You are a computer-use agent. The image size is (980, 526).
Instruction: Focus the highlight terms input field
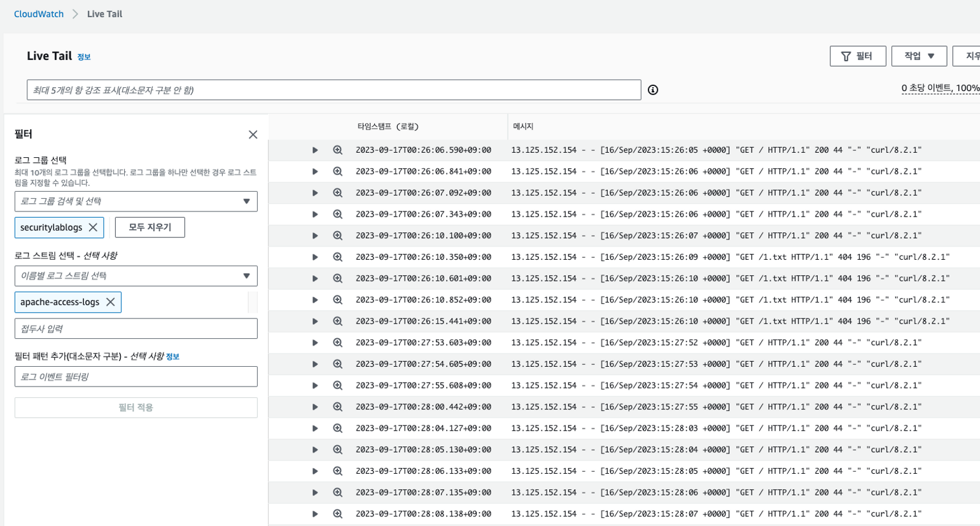pyautogui.click(x=334, y=90)
